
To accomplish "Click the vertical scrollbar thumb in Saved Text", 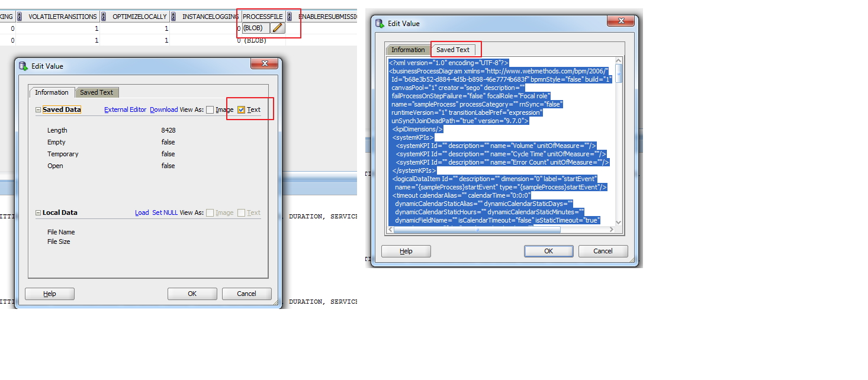I will click(619, 73).
